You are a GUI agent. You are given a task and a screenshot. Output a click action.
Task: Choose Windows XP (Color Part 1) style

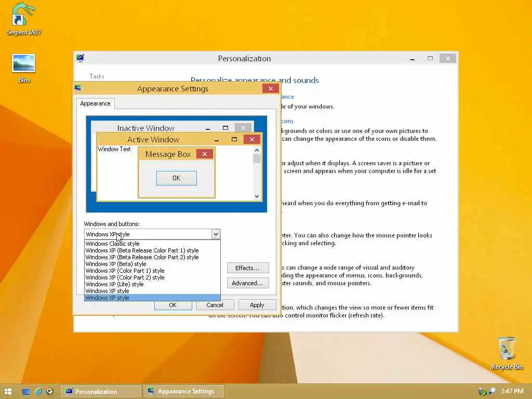click(152, 271)
